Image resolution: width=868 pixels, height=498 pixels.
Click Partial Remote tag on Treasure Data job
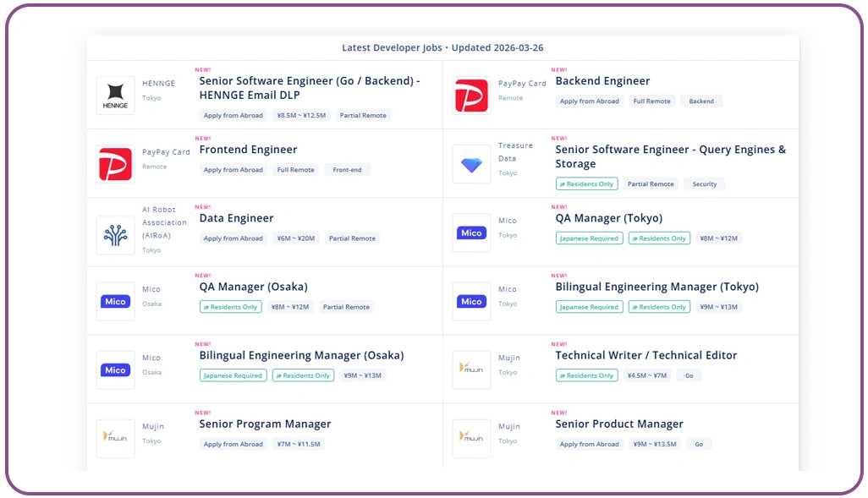pos(651,184)
